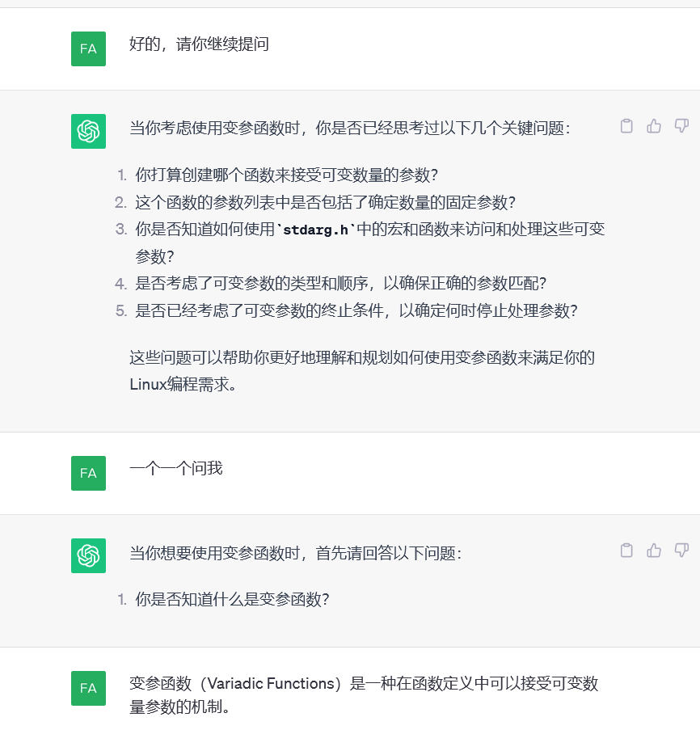Click the stdarg.h inline code text
Image resolution: width=700 pixels, height=751 pixels.
click(x=316, y=230)
